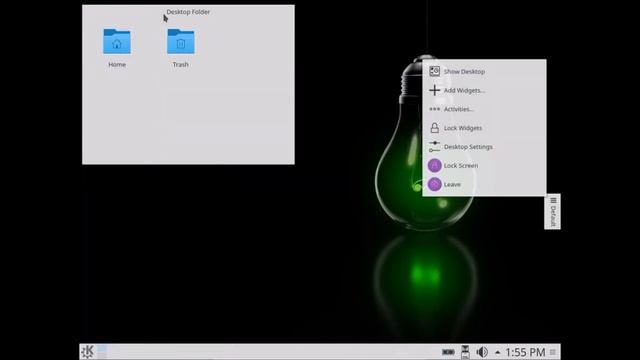The width and height of the screenshot is (640, 360).
Task: Click the virtual desktop pager in panel
Action: click(102, 351)
